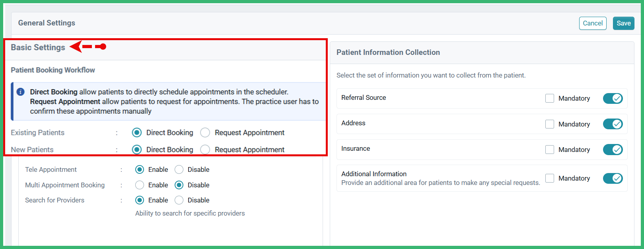Click the Patient Information Collection header

(388, 52)
